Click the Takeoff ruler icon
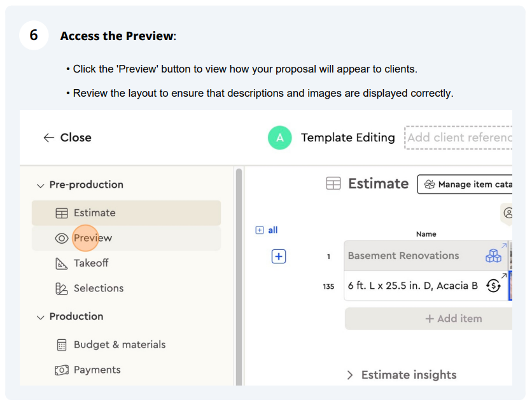The image size is (532, 404). coord(62,263)
